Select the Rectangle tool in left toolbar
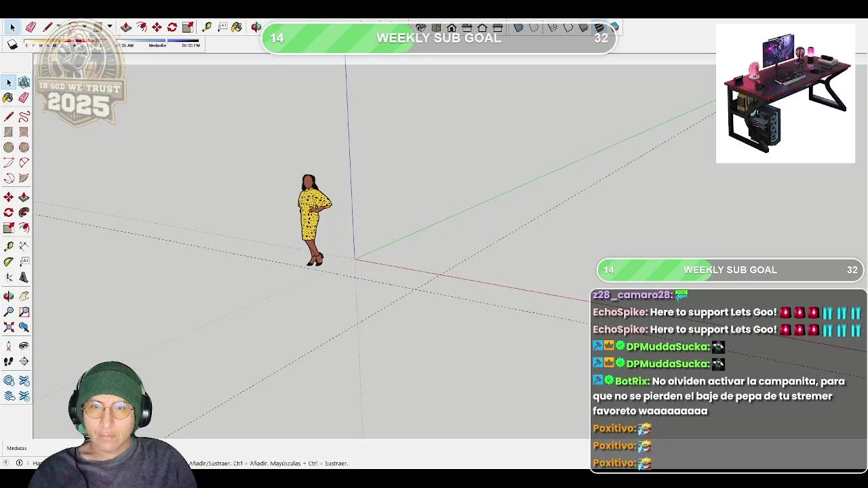This screenshot has height=488, width=868. [9, 132]
